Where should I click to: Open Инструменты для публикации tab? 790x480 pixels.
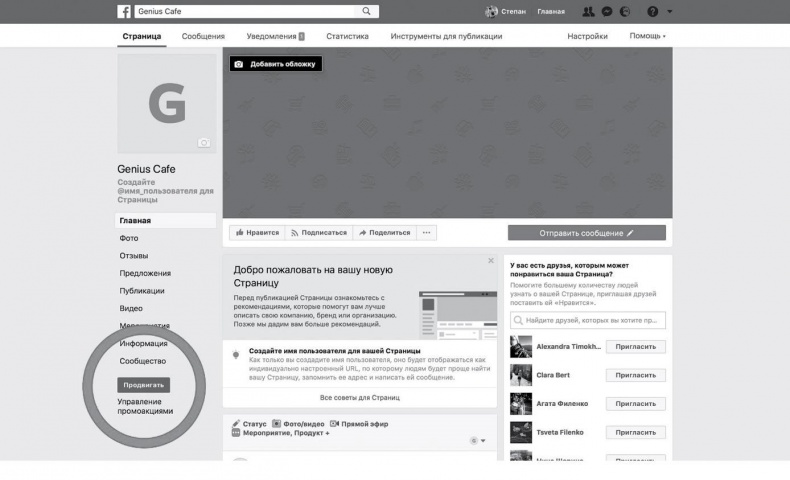click(446, 36)
